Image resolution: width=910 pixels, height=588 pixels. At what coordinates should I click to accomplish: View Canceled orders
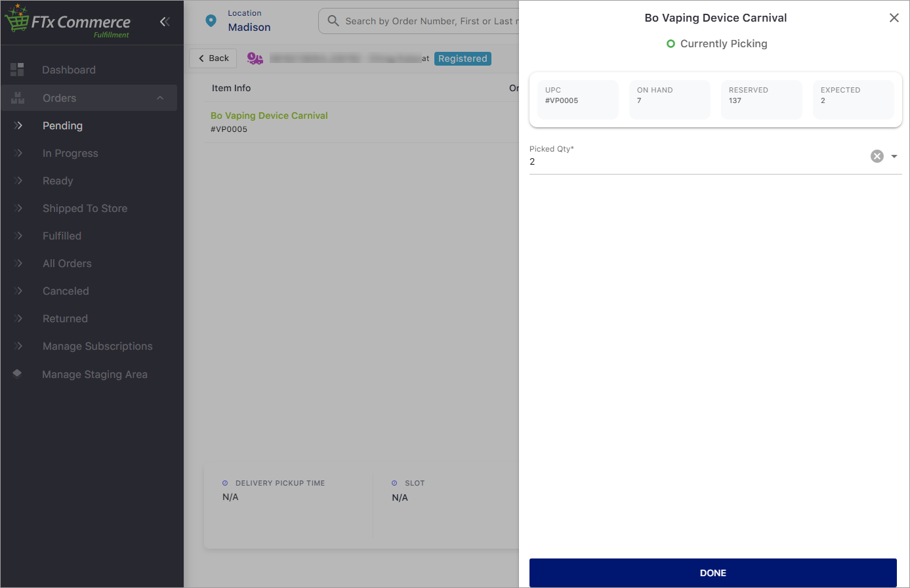click(66, 291)
